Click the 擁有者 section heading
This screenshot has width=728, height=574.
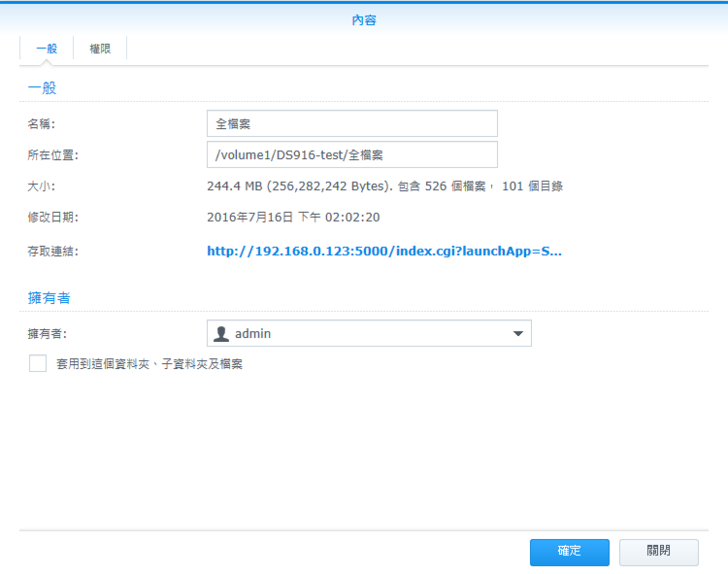point(49,298)
